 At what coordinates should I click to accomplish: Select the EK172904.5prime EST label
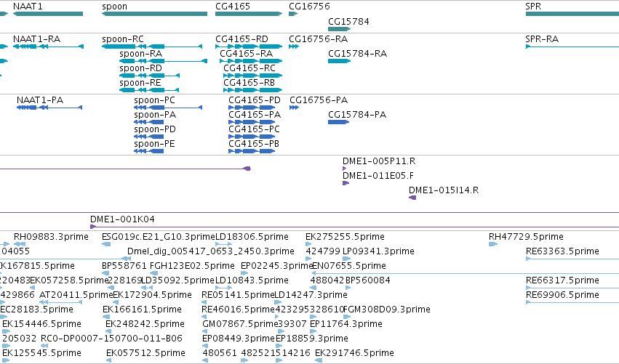click(152, 295)
